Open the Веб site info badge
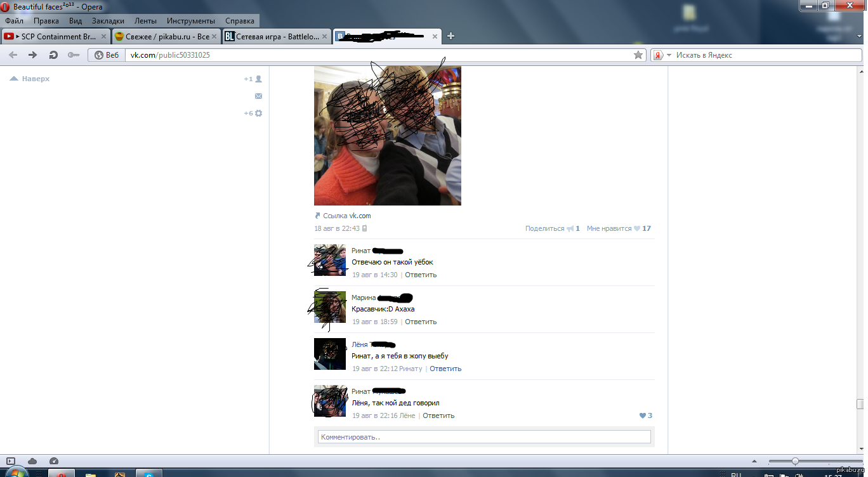The image size is (868, 477). click(107, 55)
